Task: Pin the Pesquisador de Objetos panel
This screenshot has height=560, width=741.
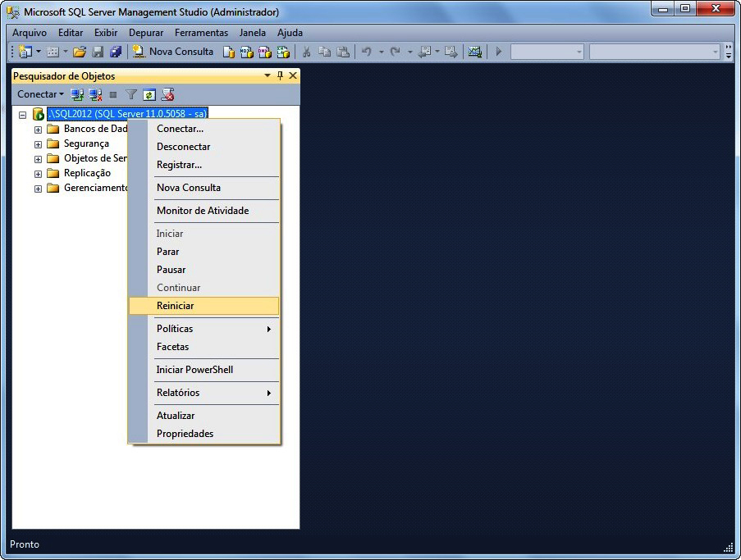Action: (x=280, y=75)
